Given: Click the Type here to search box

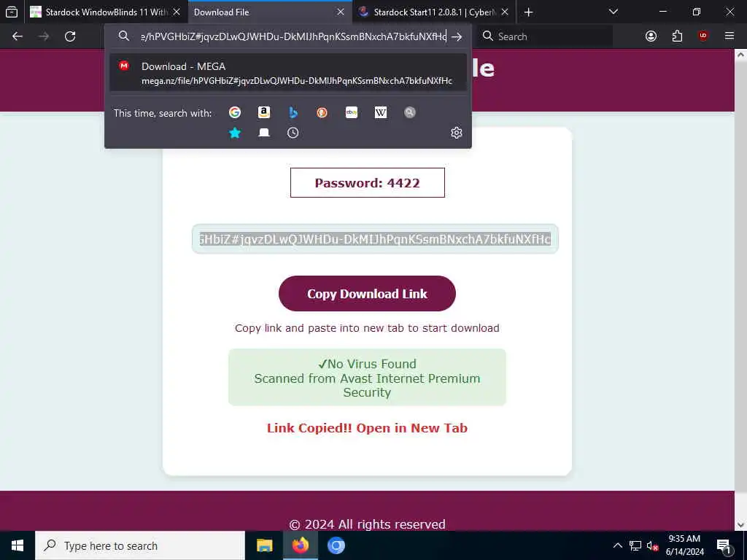Looking at the screenshot, I should pyautogui.click(x=140, y=545).
